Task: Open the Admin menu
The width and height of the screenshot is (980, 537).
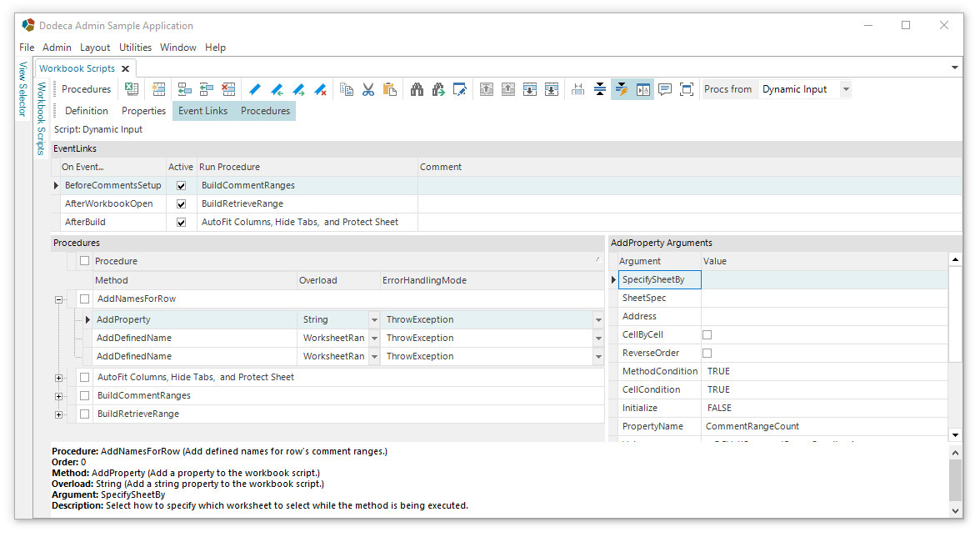Action: (x=57, y=48)
